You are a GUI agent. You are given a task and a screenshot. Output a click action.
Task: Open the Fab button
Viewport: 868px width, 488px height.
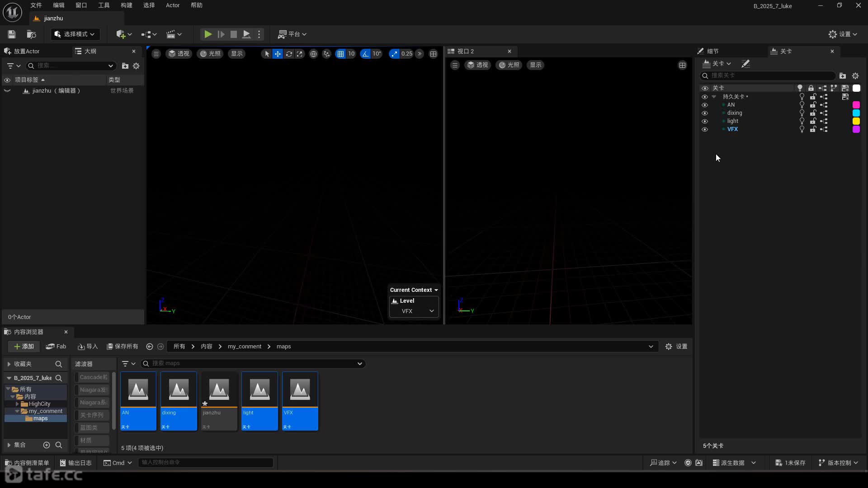[56, 347]
